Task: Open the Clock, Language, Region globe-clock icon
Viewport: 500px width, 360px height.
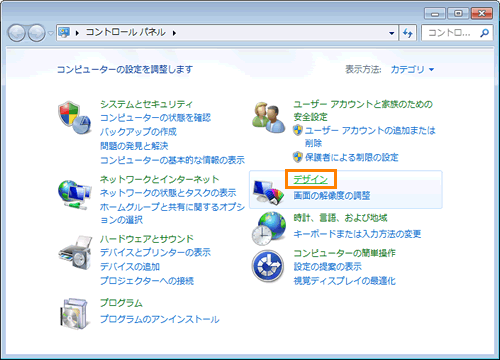Action: (269, 228)
